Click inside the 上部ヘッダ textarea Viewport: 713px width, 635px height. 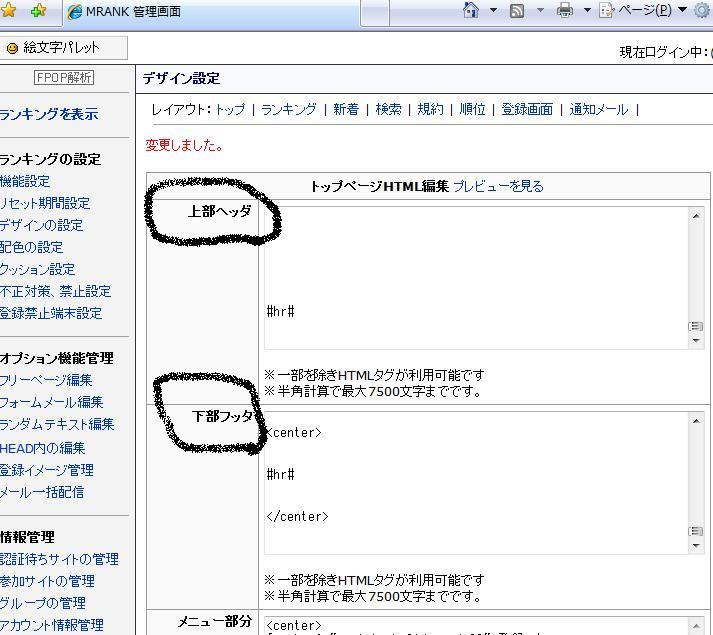477,278
